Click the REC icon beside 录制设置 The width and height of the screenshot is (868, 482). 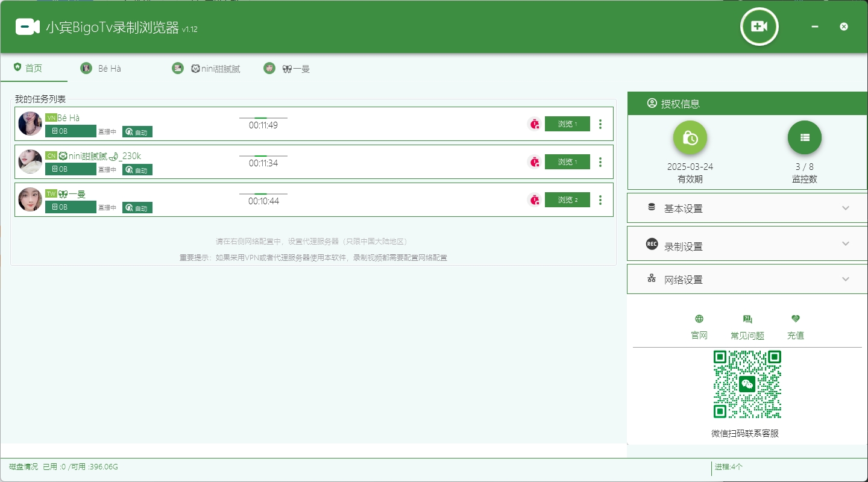click(x=652, y=244)
